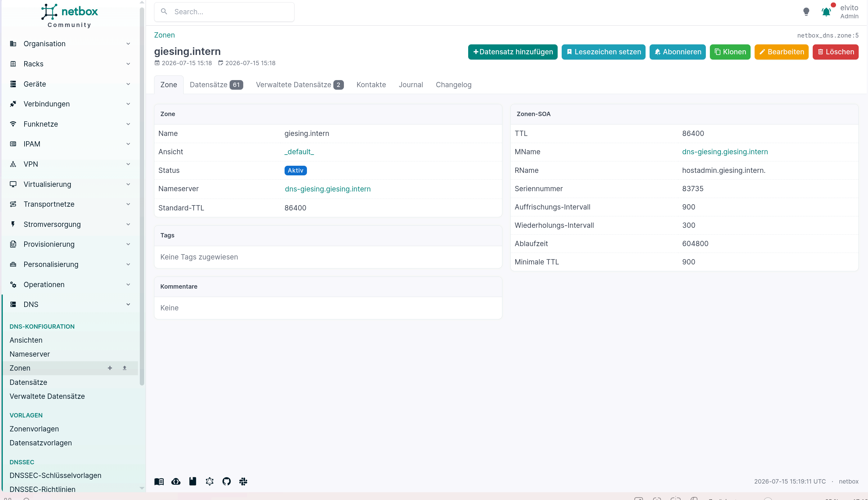Switch to the Datensätze tab
868x500 pixels.
[x=217, y=85]
